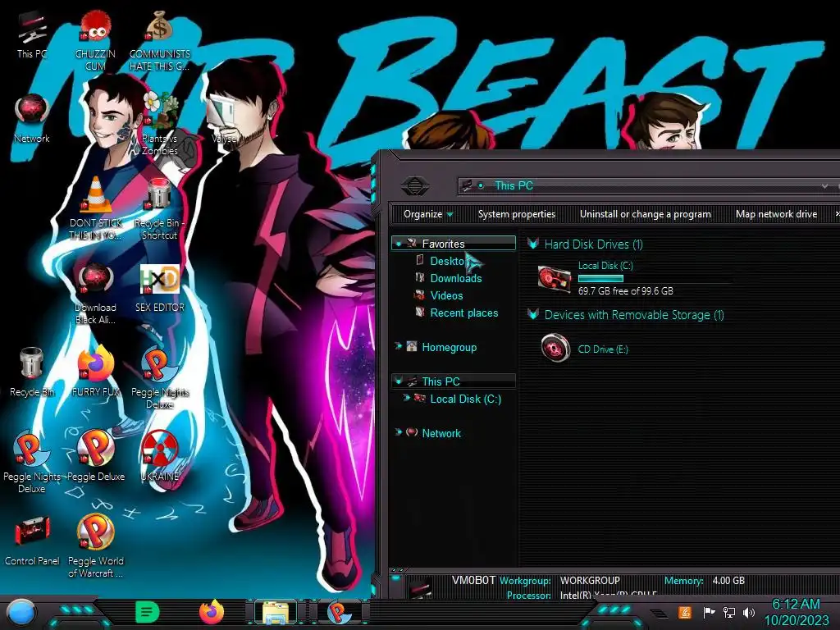840x630 pixels.
Task: Click the network tray icon
Action: click(728, 612)
